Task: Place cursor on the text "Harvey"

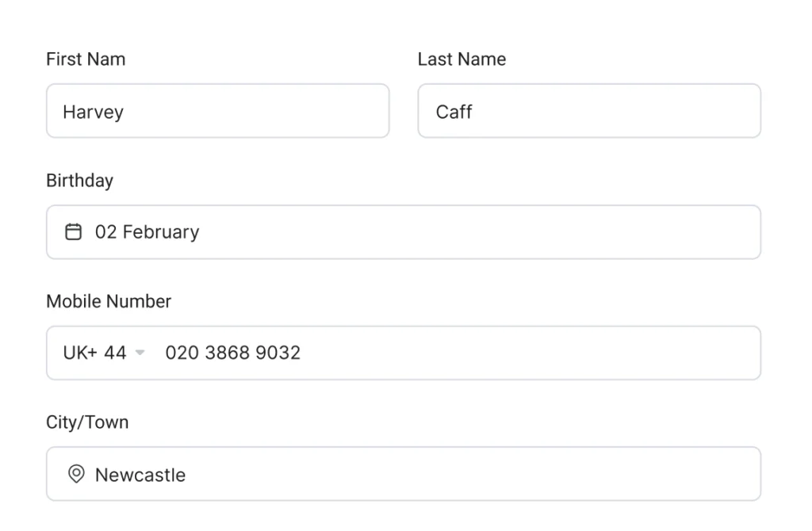Action: pos(93,112)
